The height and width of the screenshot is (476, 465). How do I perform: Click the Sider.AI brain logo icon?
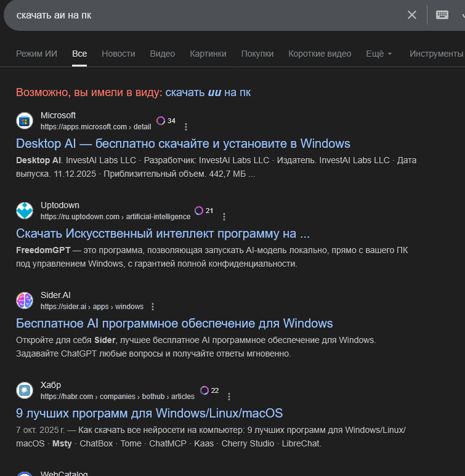pyautogui.click(x=25, y=301)
